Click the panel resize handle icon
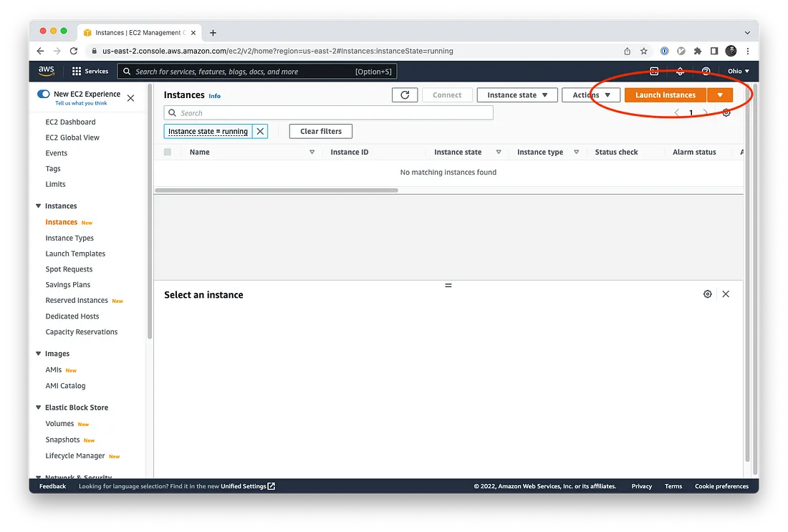The height and width of the screenshot is (532, 788). click(448, 286)
